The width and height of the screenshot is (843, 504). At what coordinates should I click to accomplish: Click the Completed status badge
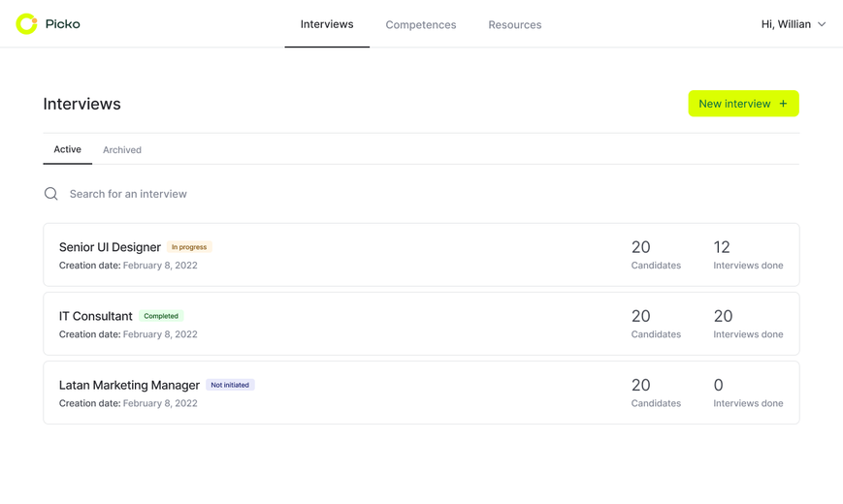(161, 316)
